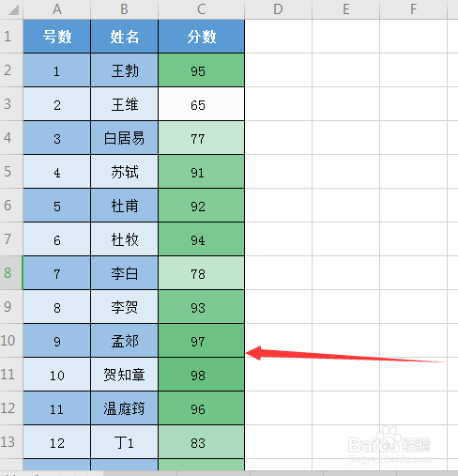Select row 10 header

tap(11, 341)
